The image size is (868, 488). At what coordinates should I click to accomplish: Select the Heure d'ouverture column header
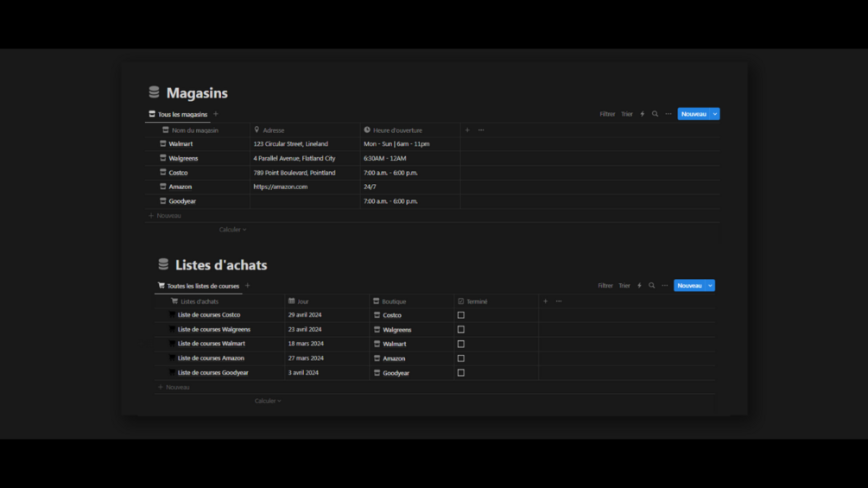coord(393,130)
